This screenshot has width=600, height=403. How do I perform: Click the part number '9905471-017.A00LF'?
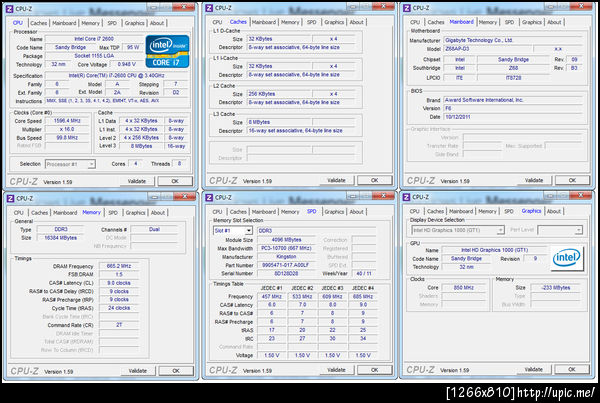click(x=287, y=265)
